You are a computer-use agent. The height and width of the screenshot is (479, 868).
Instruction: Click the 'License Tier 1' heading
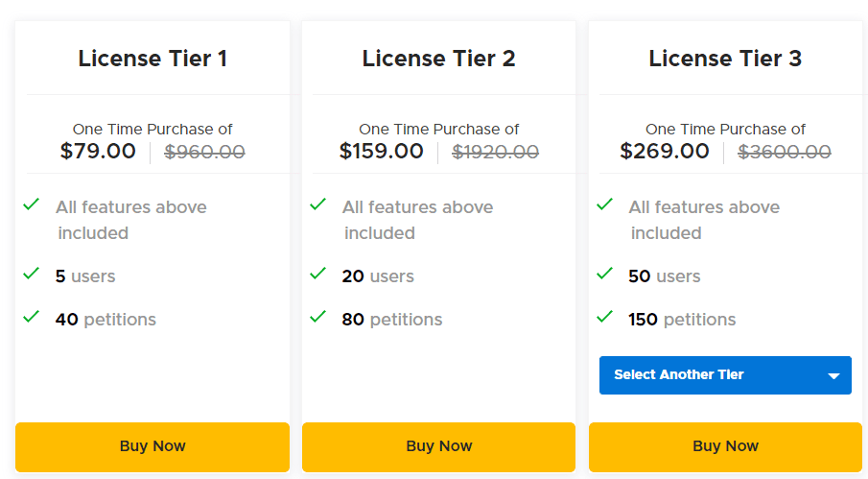tap(152, 59)
